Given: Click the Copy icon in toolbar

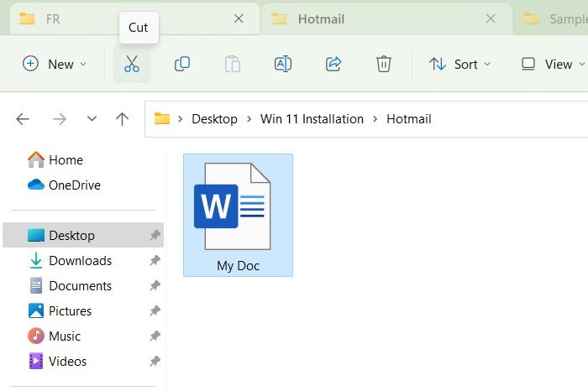Looking at the screenshot, I should pyautogui.click(x=182, y=64).
